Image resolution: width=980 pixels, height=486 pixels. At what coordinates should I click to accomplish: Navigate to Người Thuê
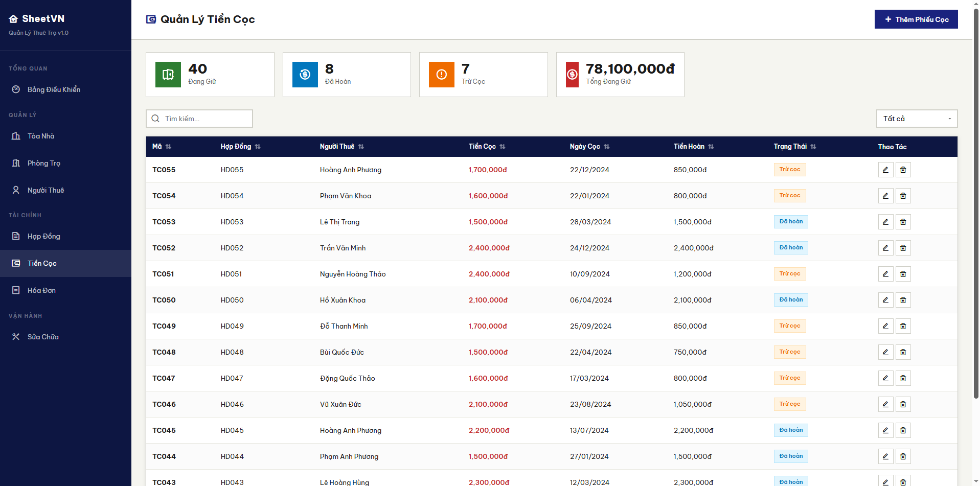click(65, 190)
